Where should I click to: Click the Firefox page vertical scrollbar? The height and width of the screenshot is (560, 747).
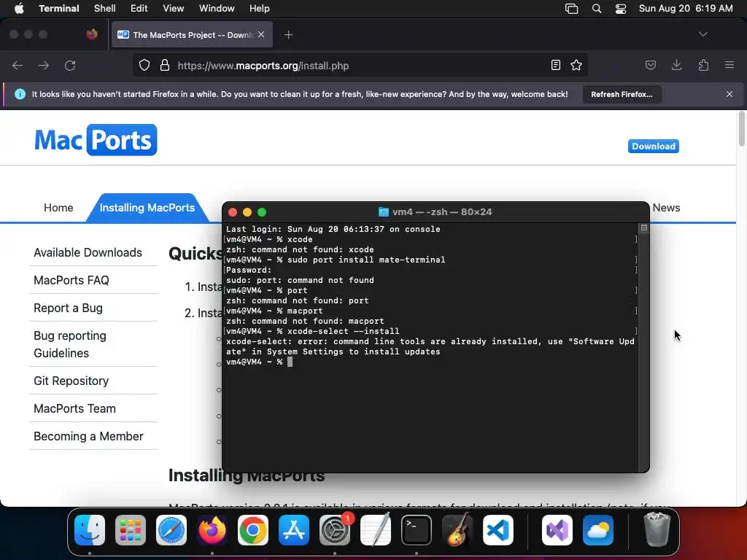tap(742, 129)
